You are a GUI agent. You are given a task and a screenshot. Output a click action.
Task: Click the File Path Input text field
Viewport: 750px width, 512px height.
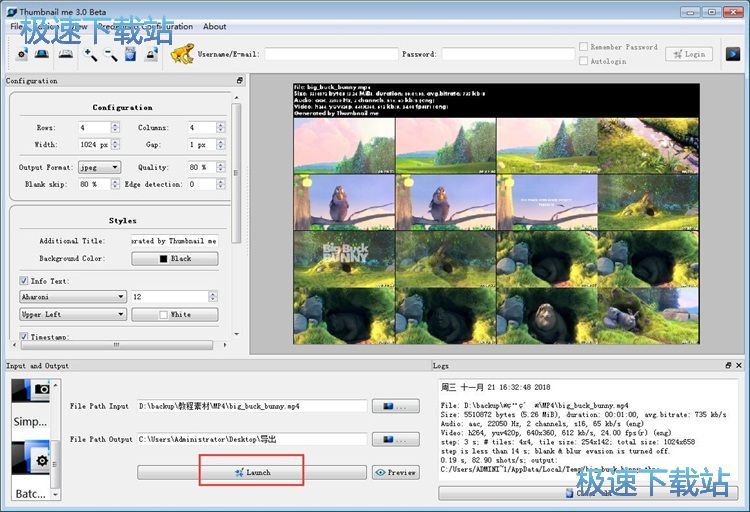pos(252,406)
